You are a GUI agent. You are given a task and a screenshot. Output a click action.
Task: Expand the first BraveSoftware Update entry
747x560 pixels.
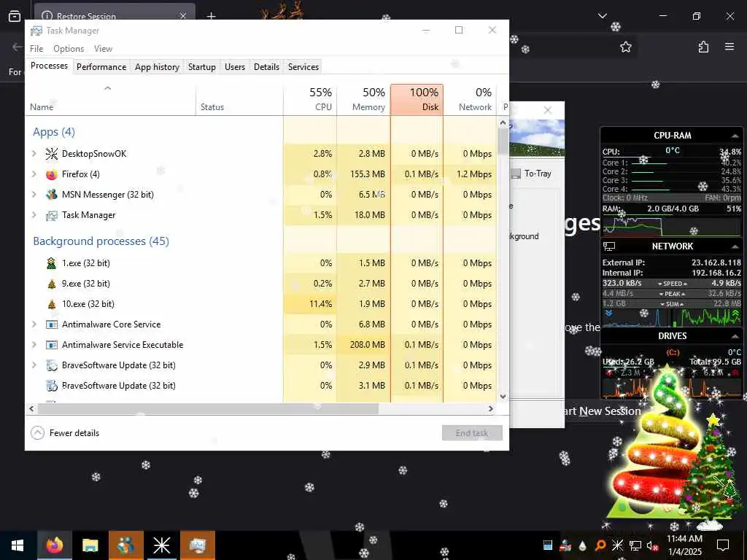34,365
